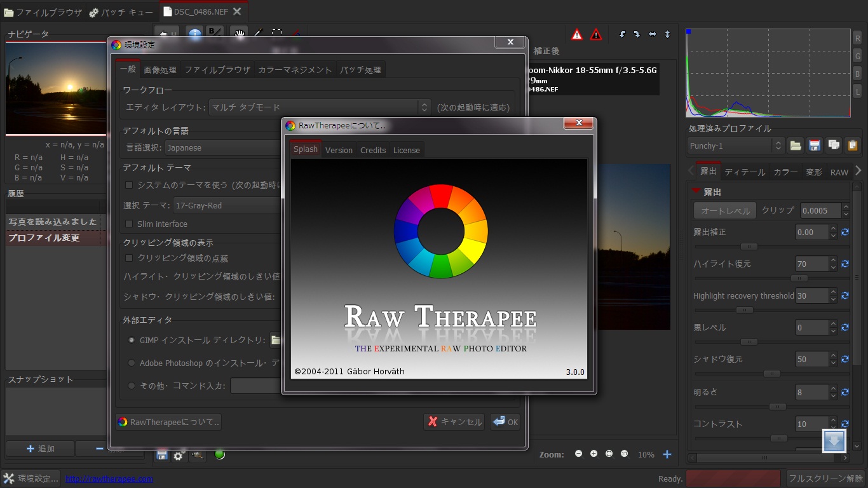Enable the use system theme checkbox
Image resolution: width=868 pixels, height=488 pixels.
pyautogui.click(x=129, y=185)
